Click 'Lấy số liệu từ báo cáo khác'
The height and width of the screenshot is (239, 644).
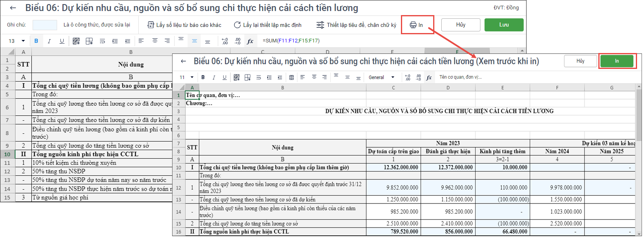pos(184,25)
